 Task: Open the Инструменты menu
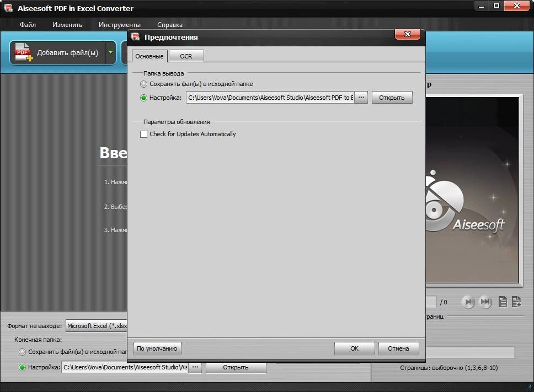[x=120, y=25]
